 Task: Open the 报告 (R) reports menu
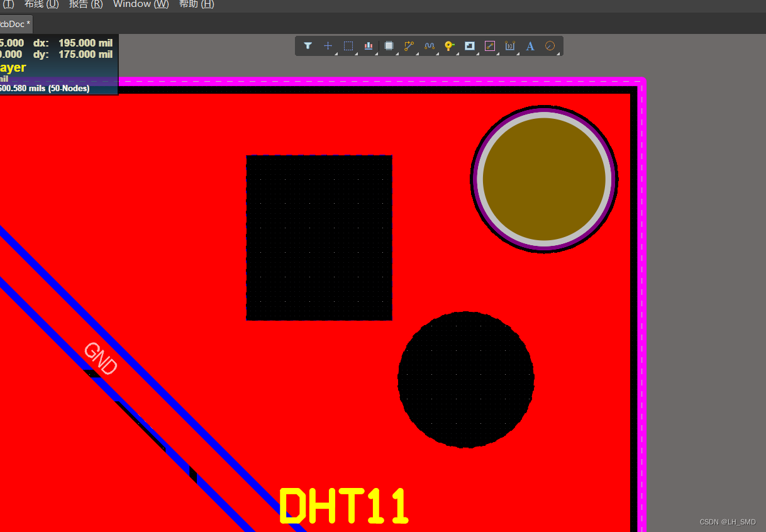[x=86, y=4]
